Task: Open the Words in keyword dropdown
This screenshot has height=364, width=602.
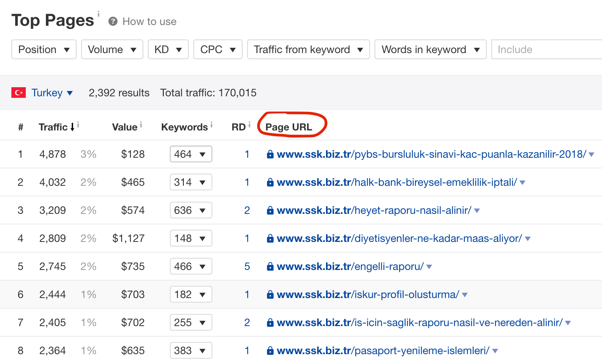Action: tap(431, 49)
